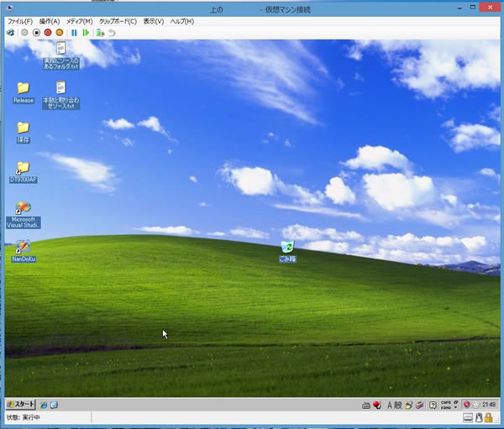Viewport: 504px width, 429px height.
Task: Click the 21:48 clock in the tray
Action: (489, 405)
